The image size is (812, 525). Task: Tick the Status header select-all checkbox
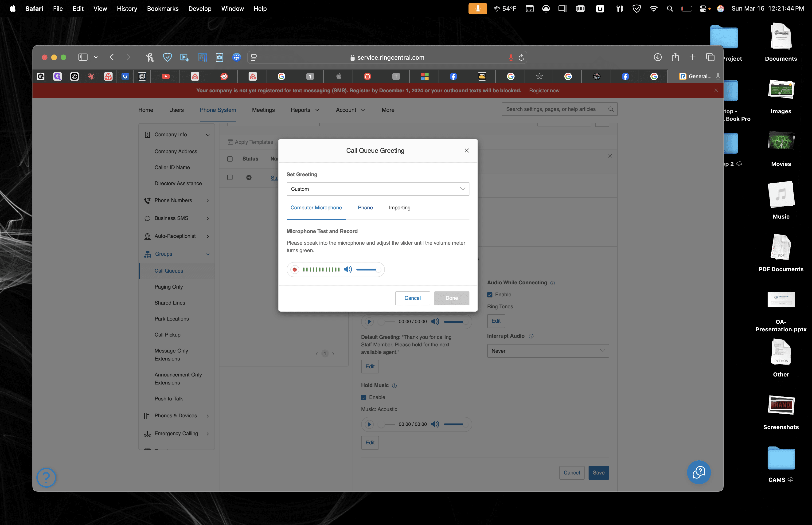pos(230,159)
